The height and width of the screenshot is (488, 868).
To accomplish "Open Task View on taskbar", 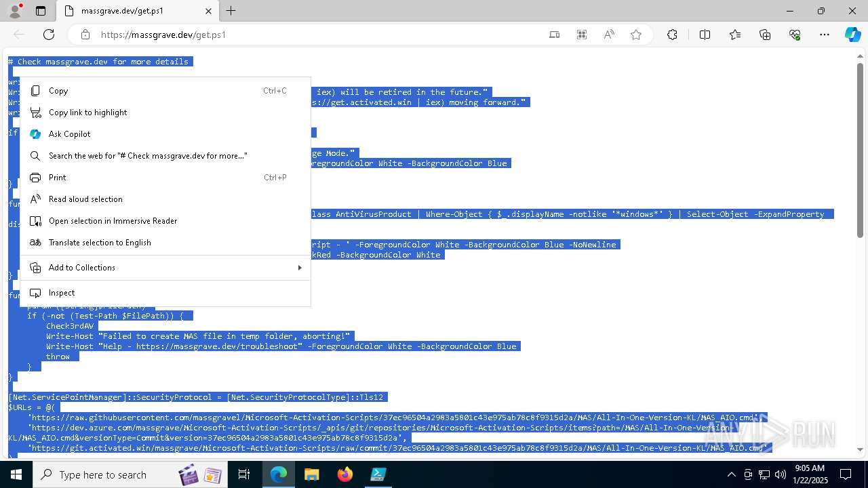I will coord(244,474).
